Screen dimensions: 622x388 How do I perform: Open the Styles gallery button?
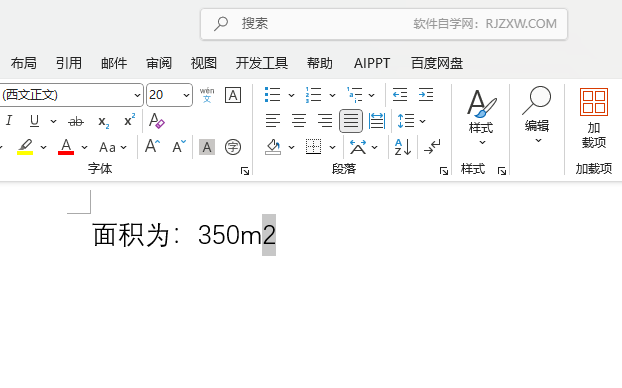481,117
